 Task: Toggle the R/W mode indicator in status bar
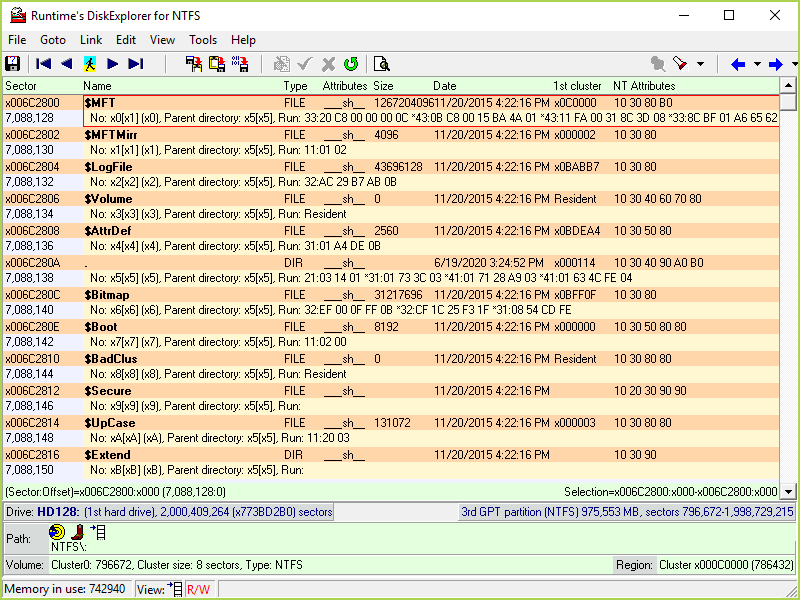199,589
